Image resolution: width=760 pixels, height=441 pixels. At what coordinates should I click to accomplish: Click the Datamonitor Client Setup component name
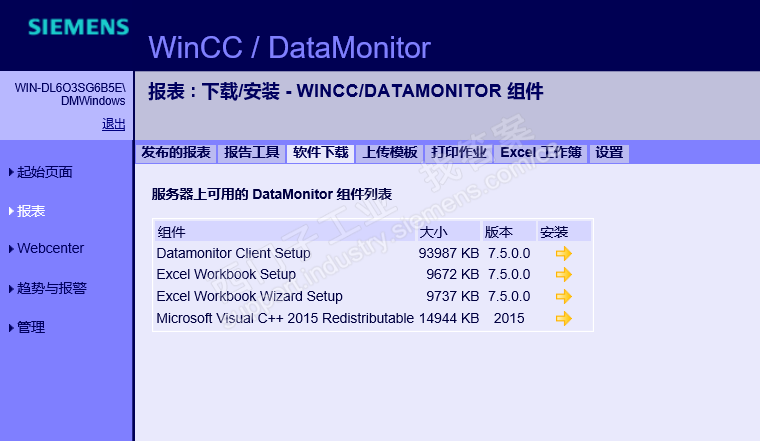(x=233, y=254)
